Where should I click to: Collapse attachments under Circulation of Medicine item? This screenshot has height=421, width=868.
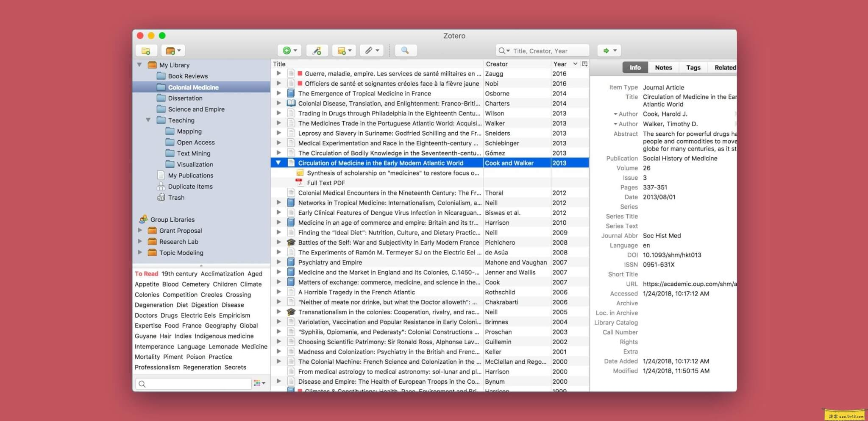click(x=278, y=162)
